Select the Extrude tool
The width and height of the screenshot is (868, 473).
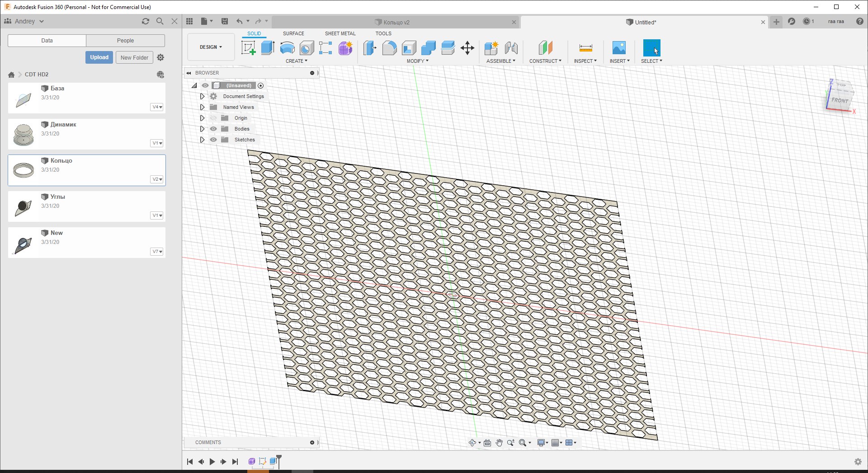[x=268, y=48]
